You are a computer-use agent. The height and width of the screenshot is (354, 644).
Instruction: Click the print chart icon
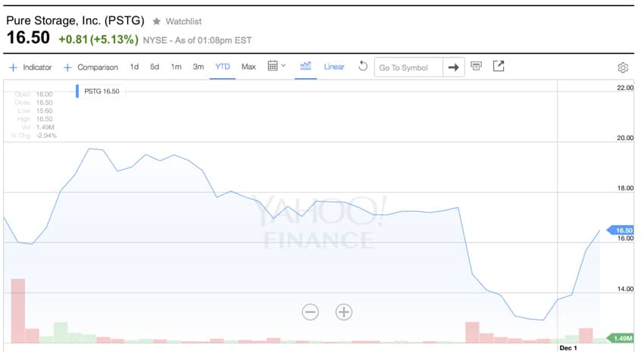476,67
